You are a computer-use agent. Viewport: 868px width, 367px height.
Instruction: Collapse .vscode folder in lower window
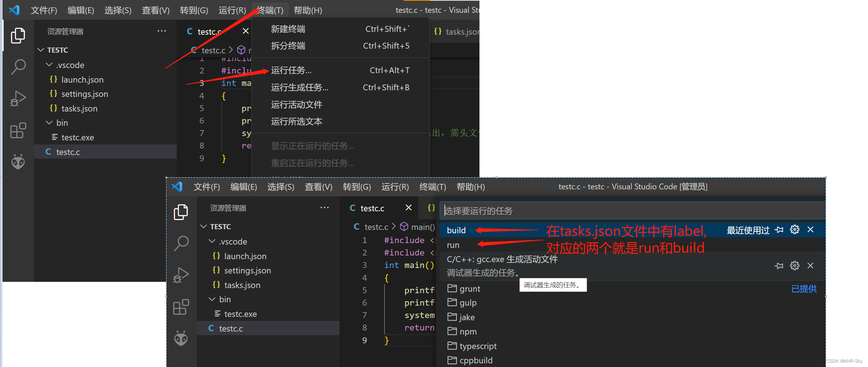tap(212, 241)
